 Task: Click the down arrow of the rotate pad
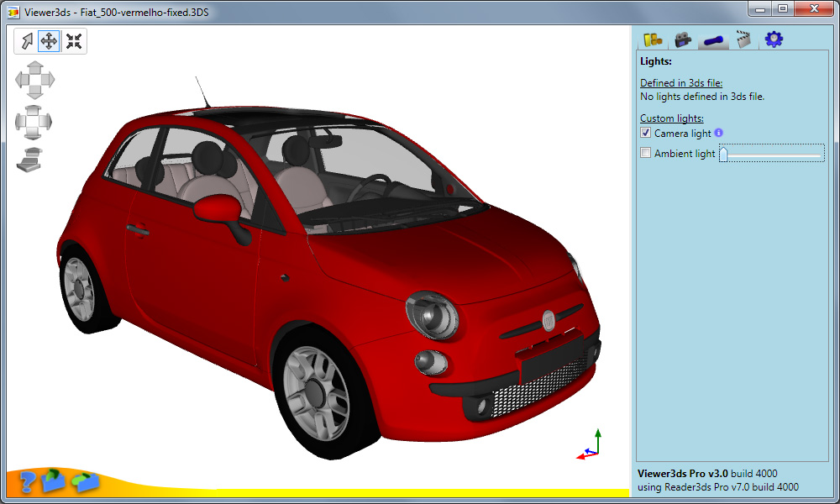point(34,135)
